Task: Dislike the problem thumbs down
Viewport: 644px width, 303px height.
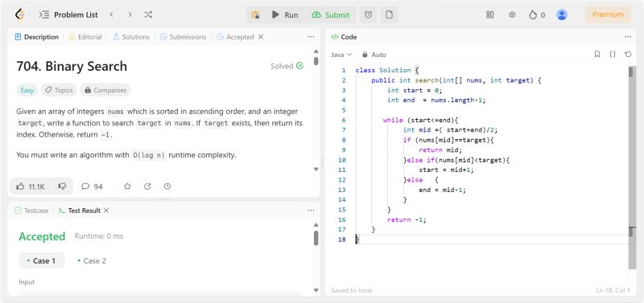Action: tap(62, 186)
